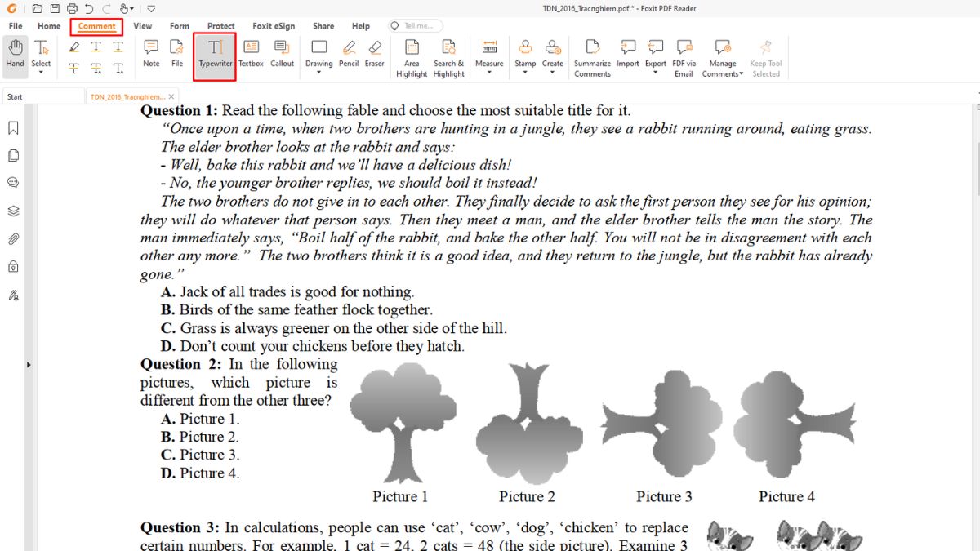Import comments into the document

tap(627, 54)
